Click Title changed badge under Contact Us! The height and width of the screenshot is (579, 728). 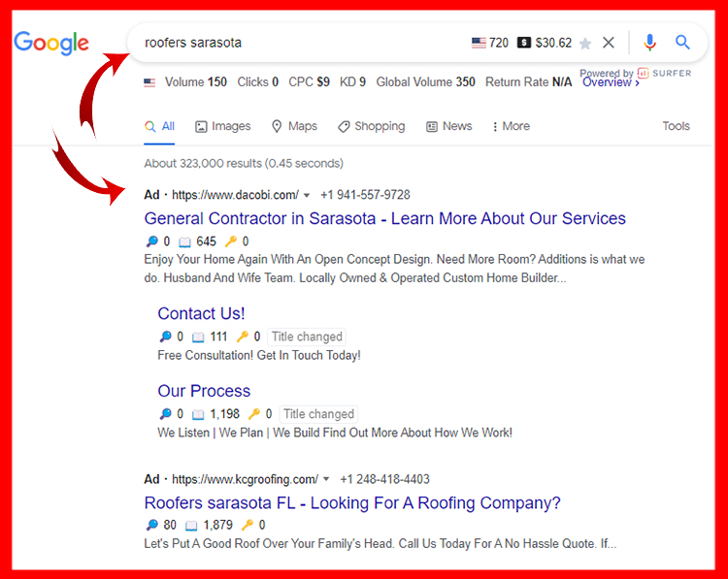[307, 337]
